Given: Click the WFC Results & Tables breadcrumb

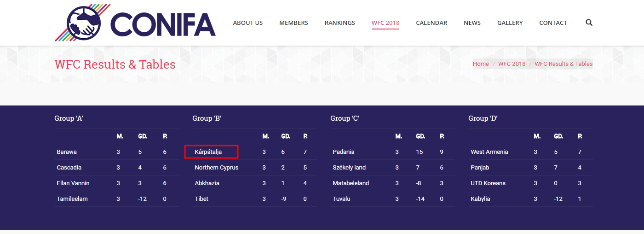Looking at the screenshot, I should [563, 64].
